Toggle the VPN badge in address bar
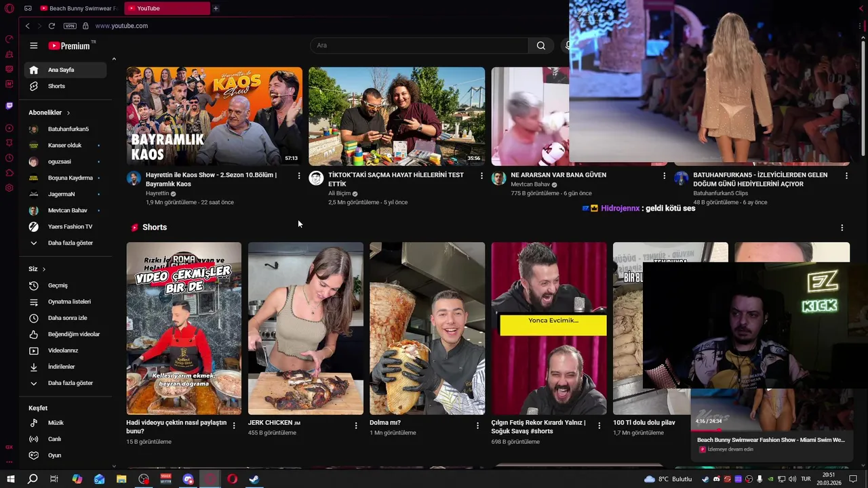 click(x=70, y=26)
